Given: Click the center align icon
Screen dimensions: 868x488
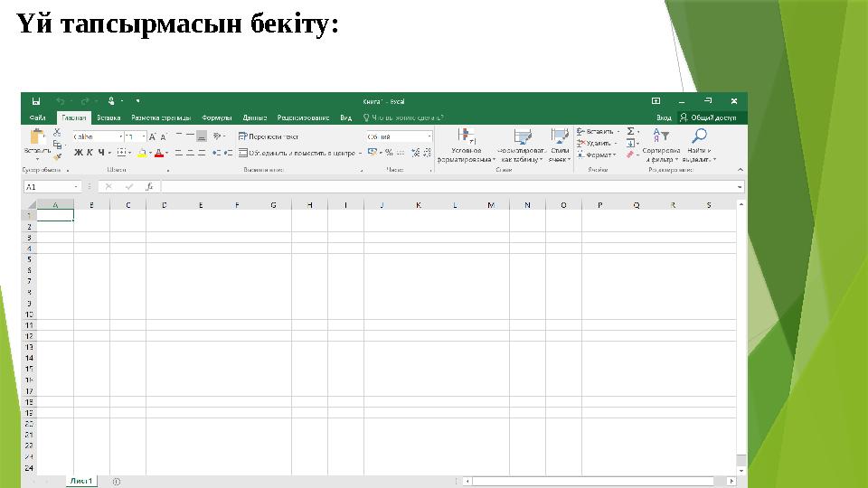Looking at the screenshot, I should pyautogui.click(x=190, y=153).
